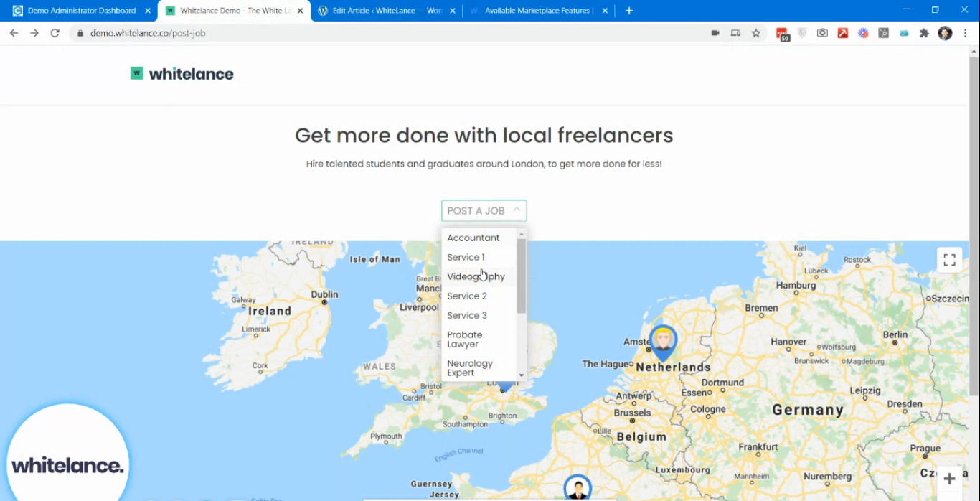Click the Frankfurt label on the map
This screenshot has width=980, height=501.
758,447
